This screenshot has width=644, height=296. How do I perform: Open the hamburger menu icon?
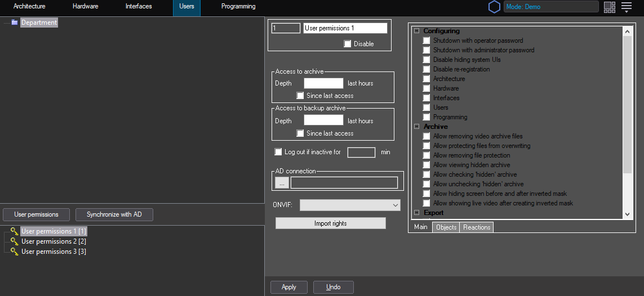click(x=627, y=7)
